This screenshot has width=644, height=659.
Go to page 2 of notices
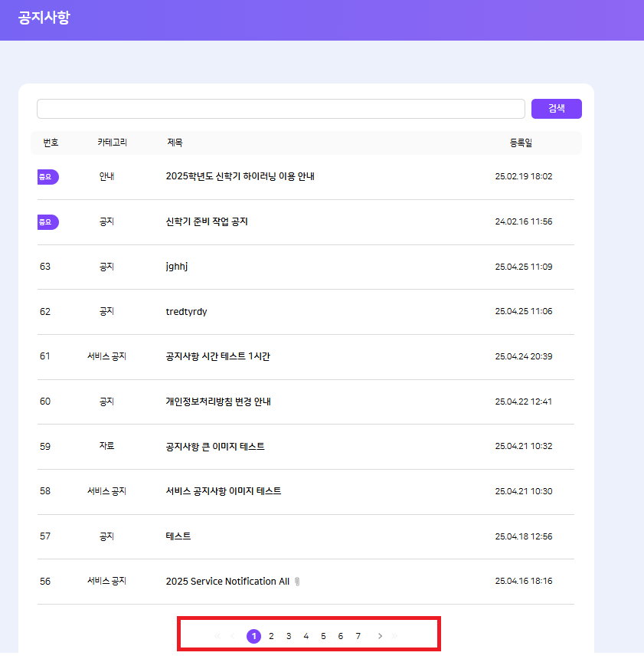(271, 636)
